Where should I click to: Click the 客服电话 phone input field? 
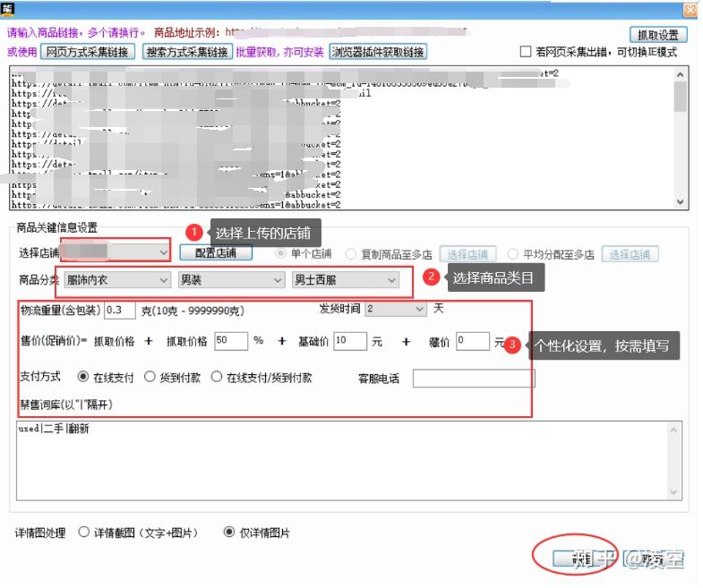[x=474, y=379]
